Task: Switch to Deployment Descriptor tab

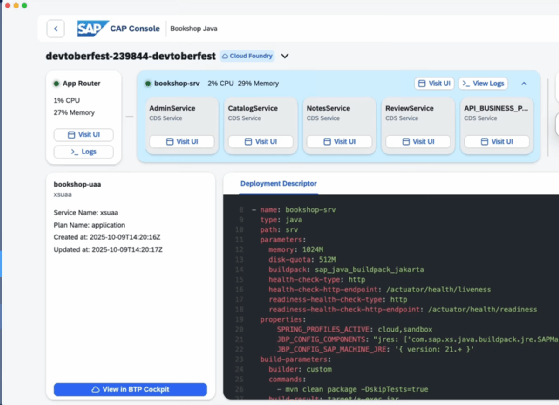Action: coord(278,184)
